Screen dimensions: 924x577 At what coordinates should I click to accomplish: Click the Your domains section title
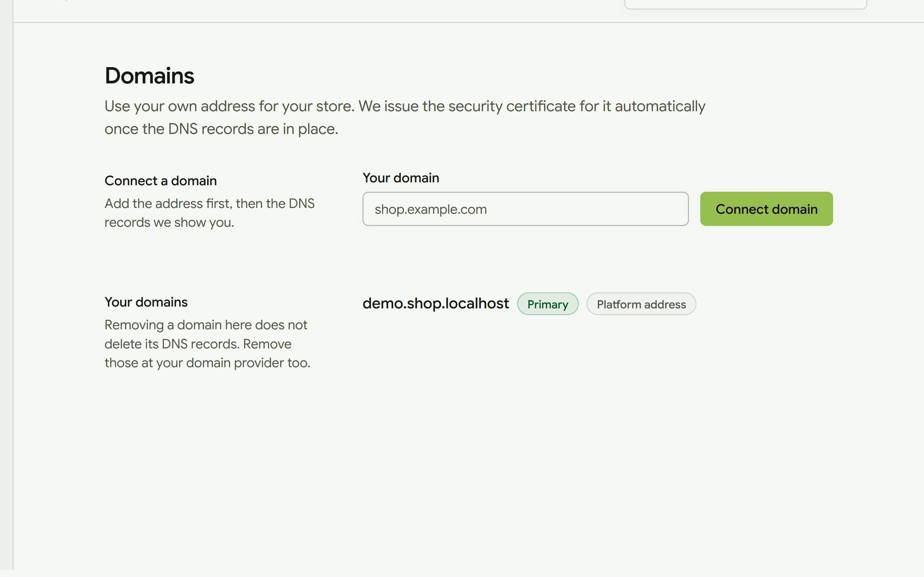click(146, 302)
